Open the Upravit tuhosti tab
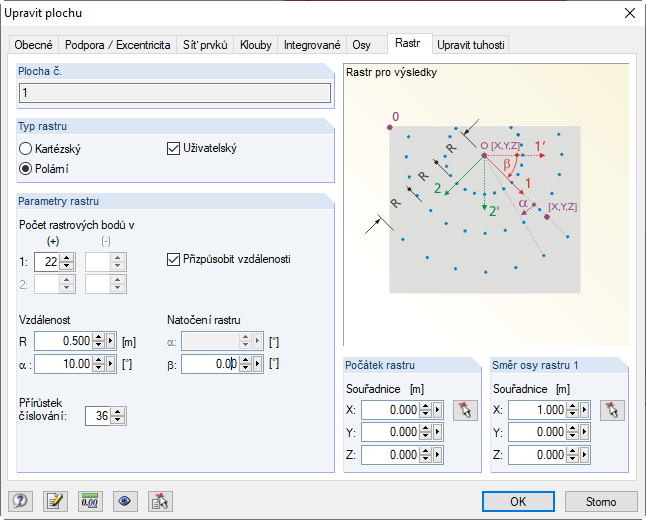Screen dimensions: 646x520 [x=470, y=45]
